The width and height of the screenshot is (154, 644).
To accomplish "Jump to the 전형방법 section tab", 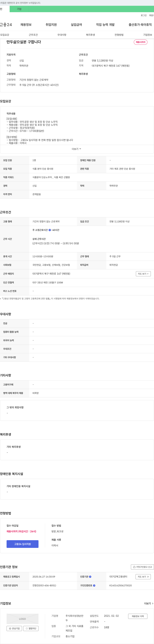I will pos(119,35).
